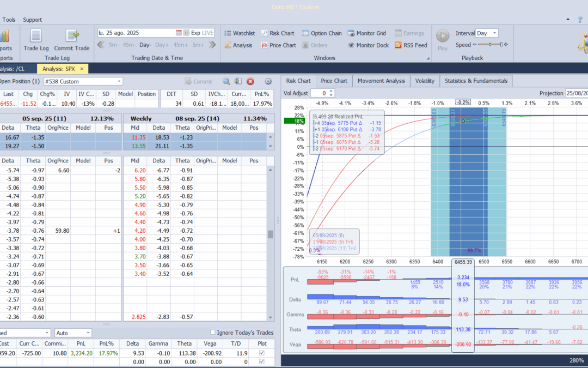Click the magnifier search icon
This screenshot has height=368, width=588.
[226, 81]
